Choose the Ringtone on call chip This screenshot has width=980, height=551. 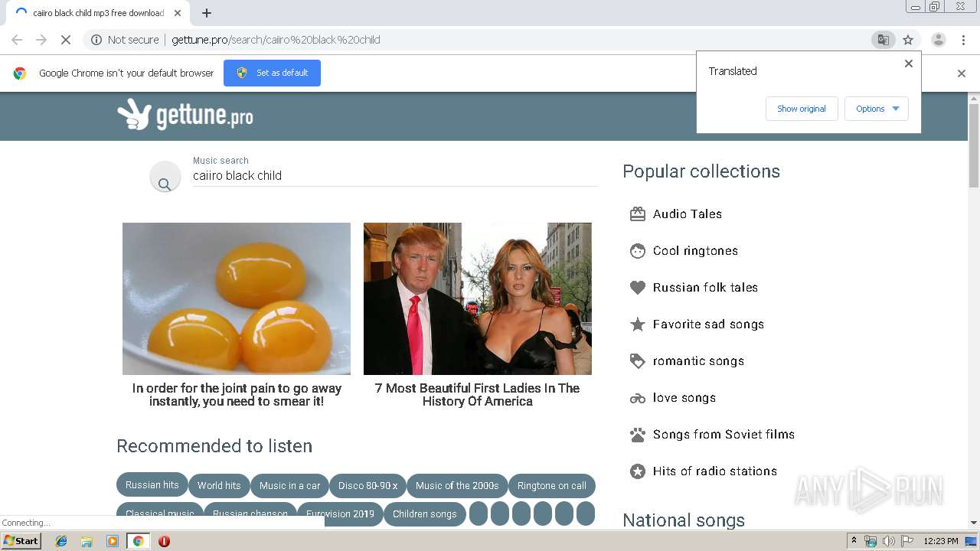552,486
